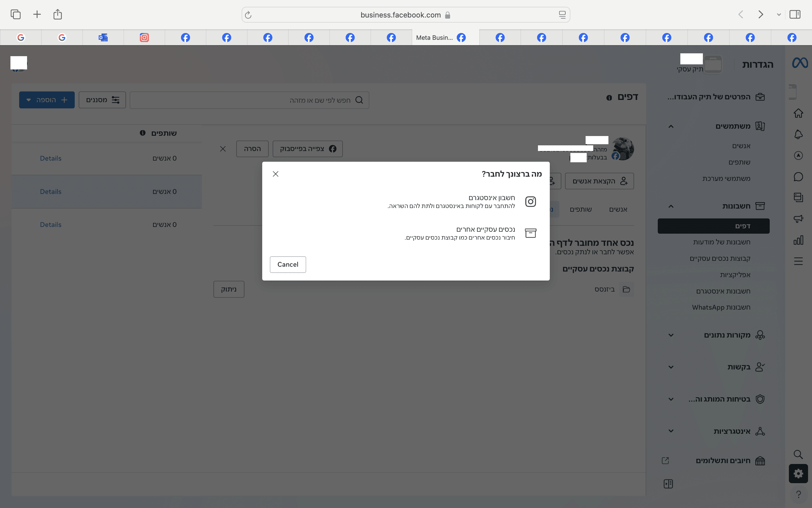Click the הסרה remove button
The width and height of the screenshot is (812, 508).
[252, 149]
